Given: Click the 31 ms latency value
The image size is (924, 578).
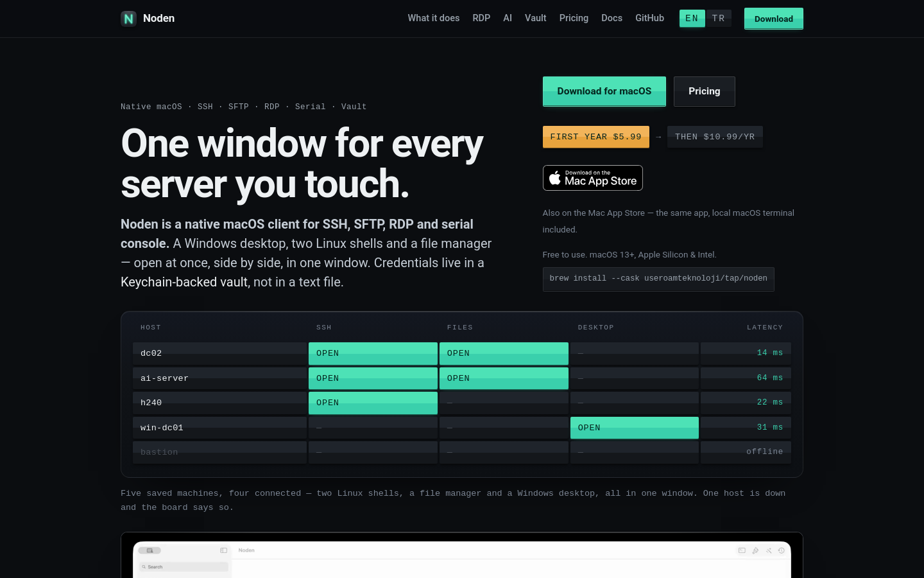Looking at the screenshot, I should (770, 427).
